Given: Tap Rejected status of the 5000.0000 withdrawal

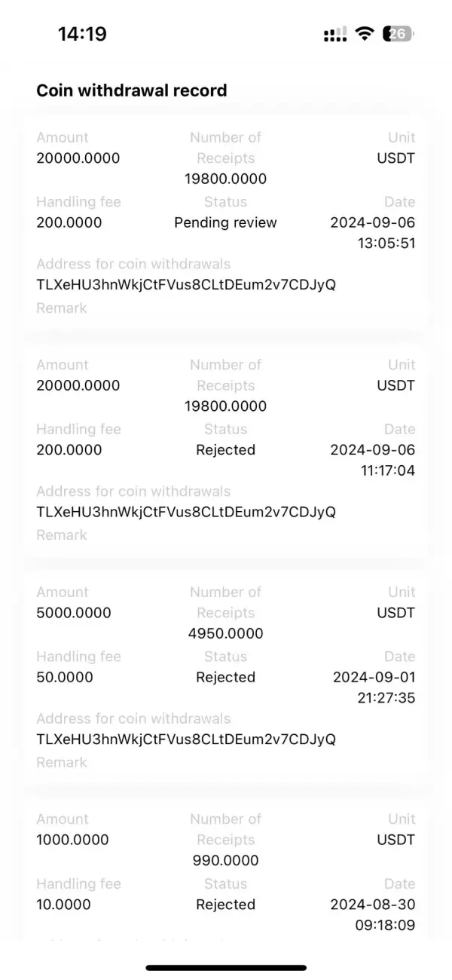Looking at the screenshot, I should point(225,677).
